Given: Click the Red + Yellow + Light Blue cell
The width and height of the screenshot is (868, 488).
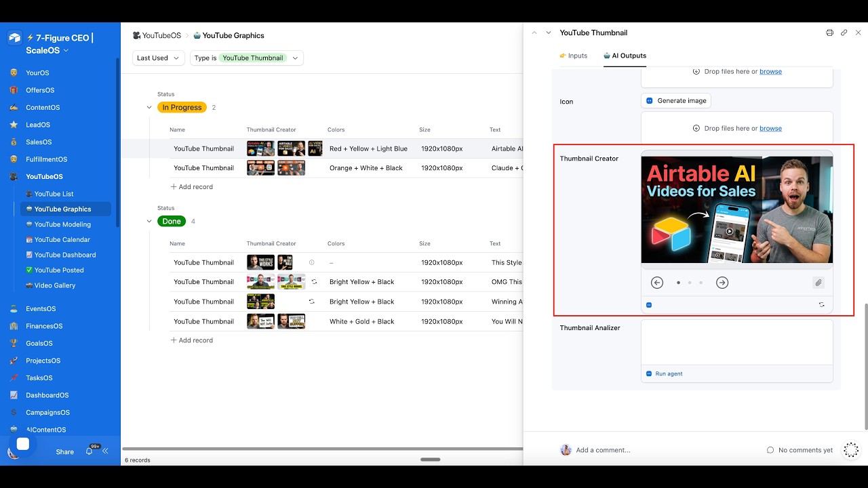Looking at the screenshot, I should pos(368,148).
